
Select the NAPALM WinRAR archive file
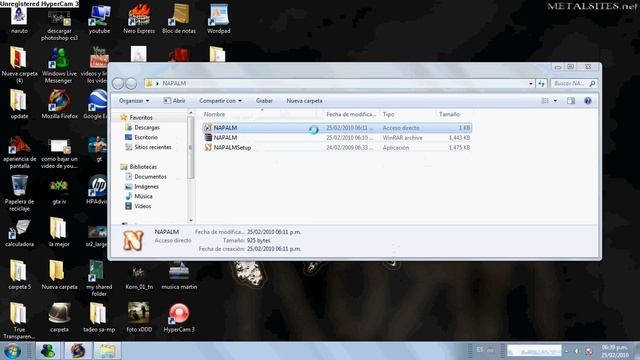point(337,138)
